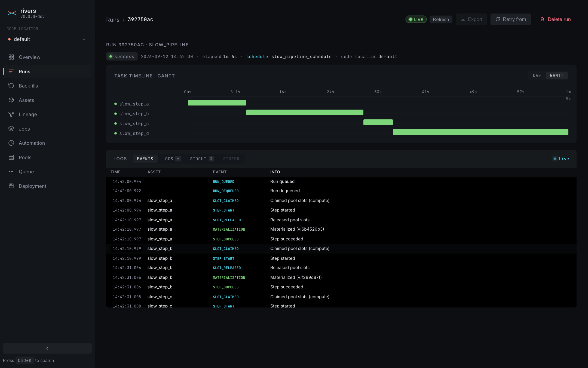588x368 pixels.
Task: Open Automation via its clock icon
Action: tap(11, 143)
